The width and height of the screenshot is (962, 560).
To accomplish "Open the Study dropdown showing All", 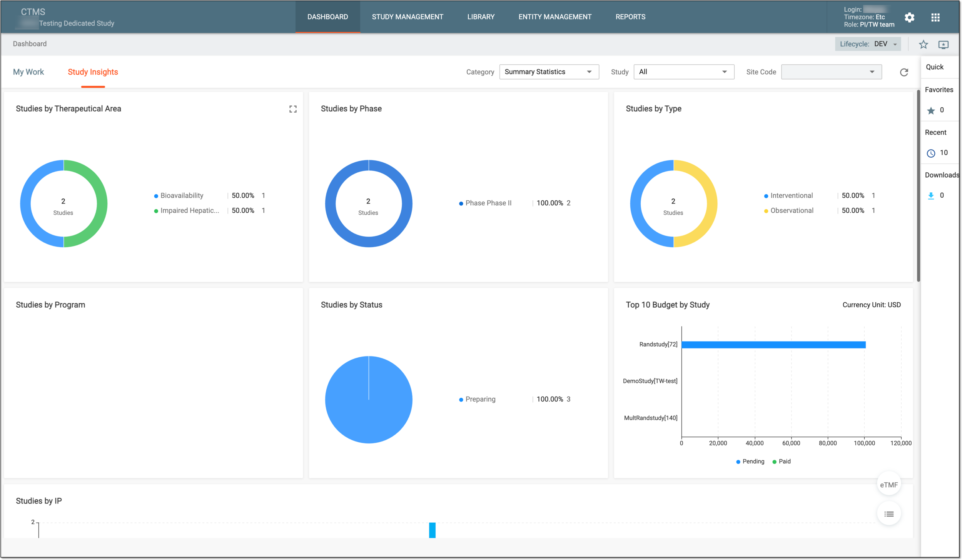I will pyautogui.click(x=683, y=72).
